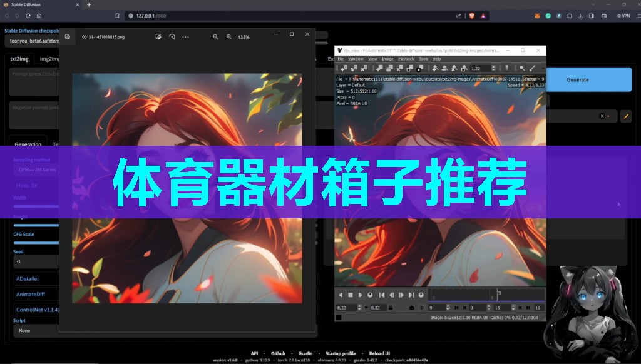Click playback speed 8,33 field in djv_view
Image resolution: width=641 pixels, height=364 pixels.
[346, 308]
